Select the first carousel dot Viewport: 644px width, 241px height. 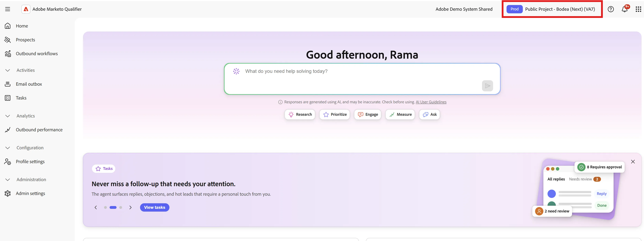coord(105,207)
